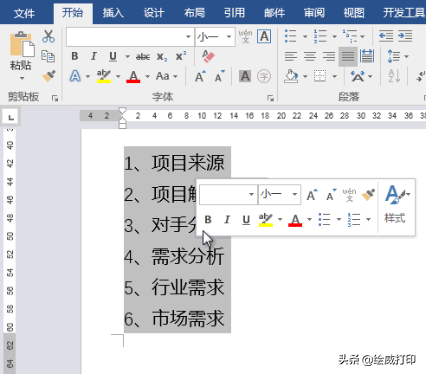Screen dimensions: 426x375
Task: Open the ribbon font size dropdown
Action: (x=229, y=37)
